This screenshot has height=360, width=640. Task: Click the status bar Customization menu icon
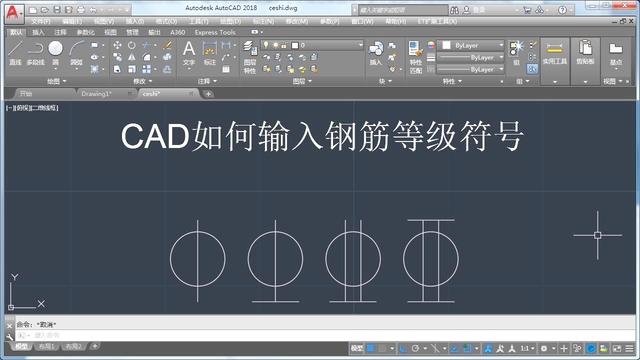[630, 349]
